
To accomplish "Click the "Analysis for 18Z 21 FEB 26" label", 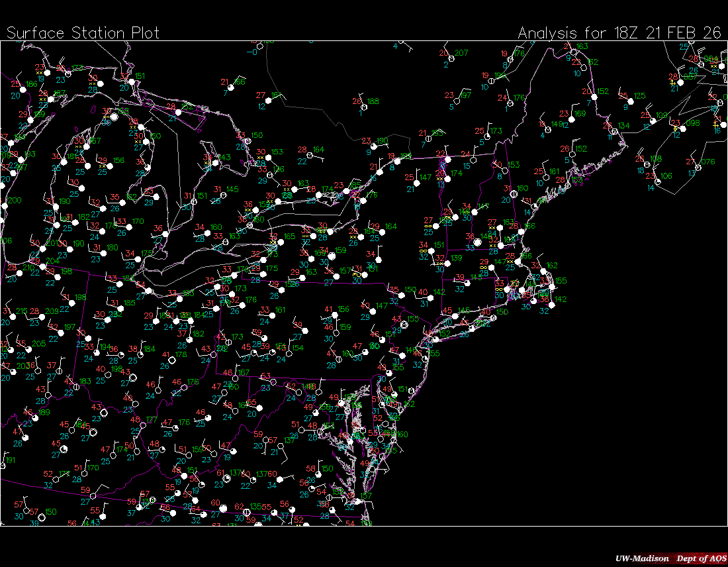I will pos(619,33).
